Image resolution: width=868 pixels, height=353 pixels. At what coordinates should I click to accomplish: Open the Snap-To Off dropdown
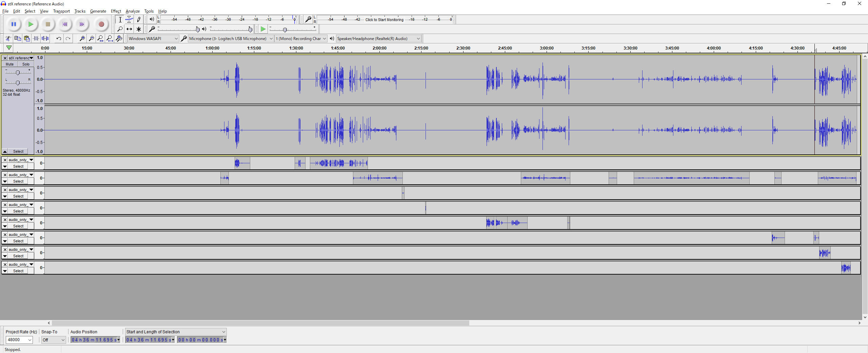pos(53,340)
